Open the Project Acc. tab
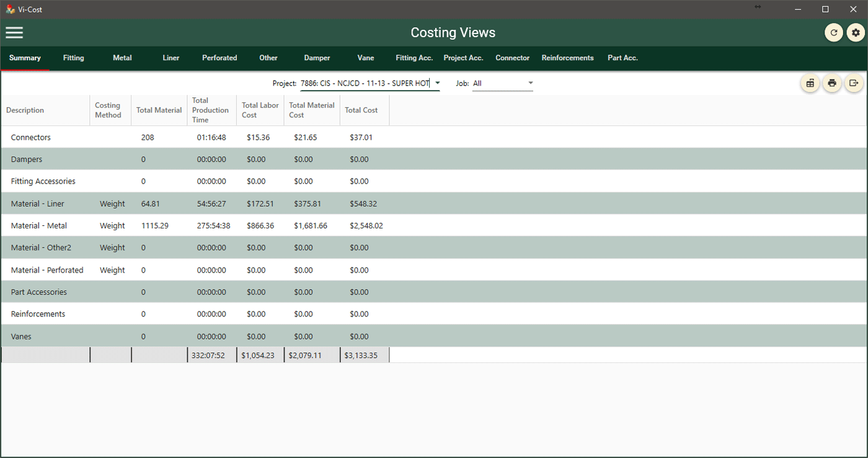 tap(463, 58)
